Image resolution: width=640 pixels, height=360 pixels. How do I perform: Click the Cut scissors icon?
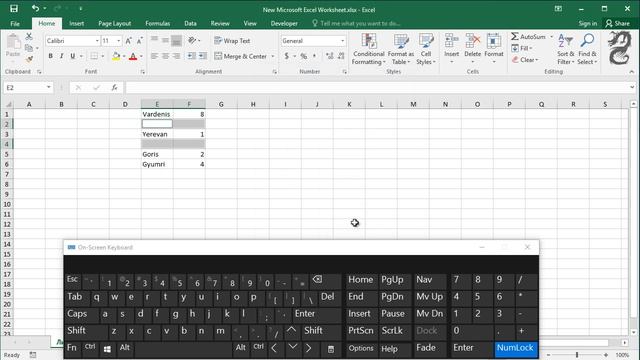click(x=29, y=37)
